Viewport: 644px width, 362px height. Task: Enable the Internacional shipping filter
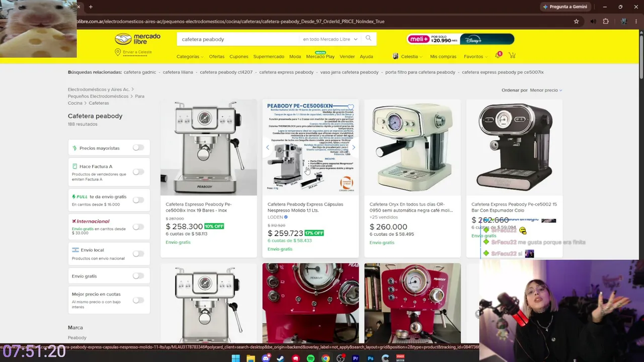(x=138, y=227)
